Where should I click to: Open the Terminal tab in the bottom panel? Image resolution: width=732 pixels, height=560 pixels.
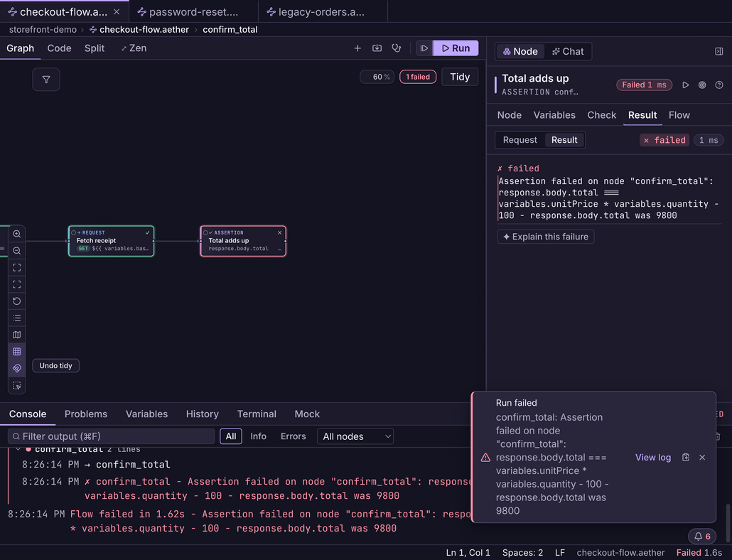point(257,414)
